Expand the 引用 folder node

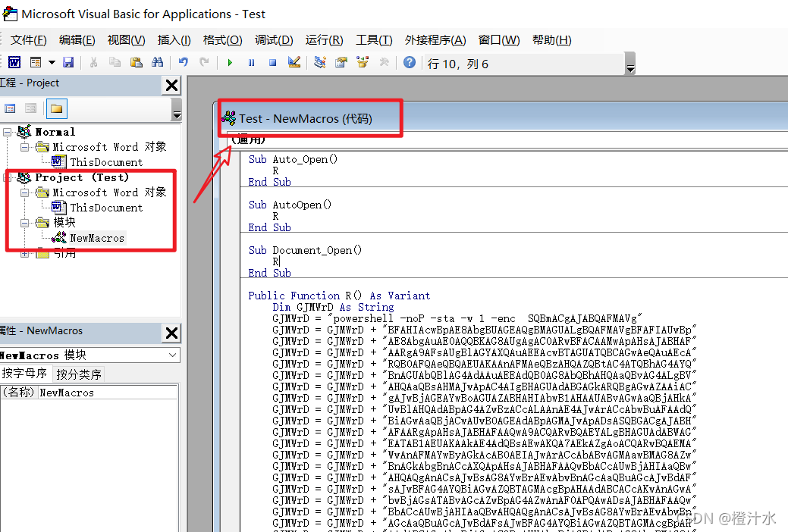pyautogui.click(x=24, y=254)
